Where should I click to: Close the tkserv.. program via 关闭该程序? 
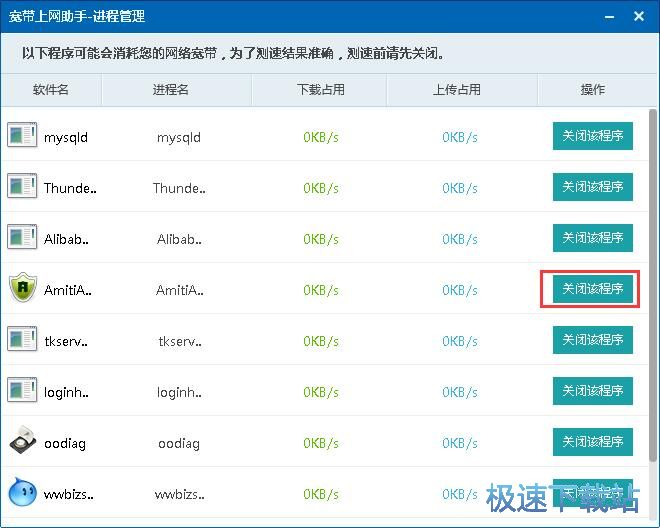(x=593, y=340)
